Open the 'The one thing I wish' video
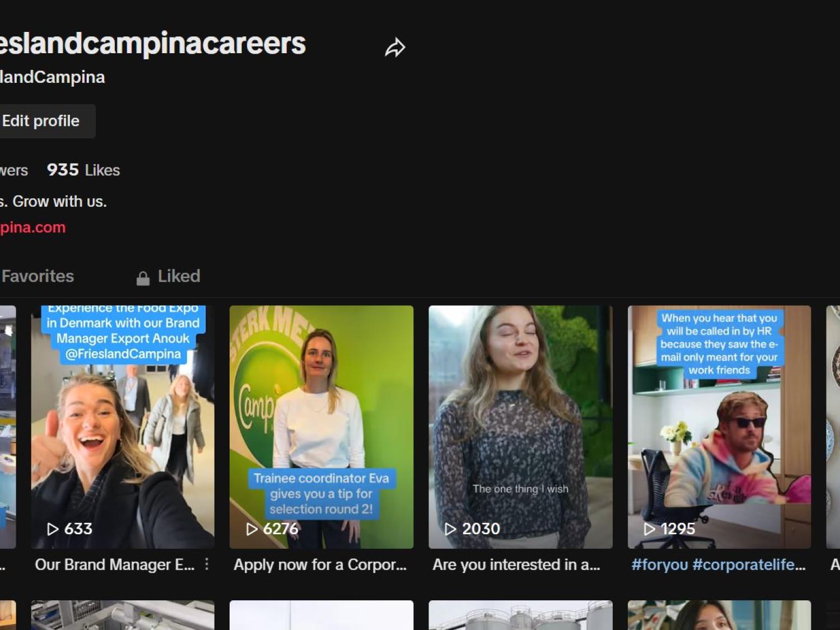840x630 pixels. click(520, 427)
